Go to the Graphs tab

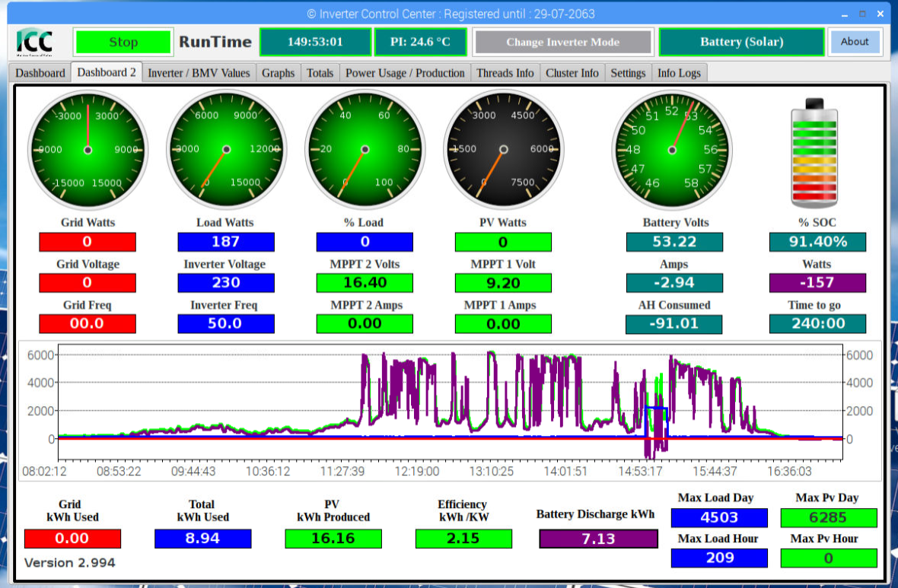pos(278,73)
